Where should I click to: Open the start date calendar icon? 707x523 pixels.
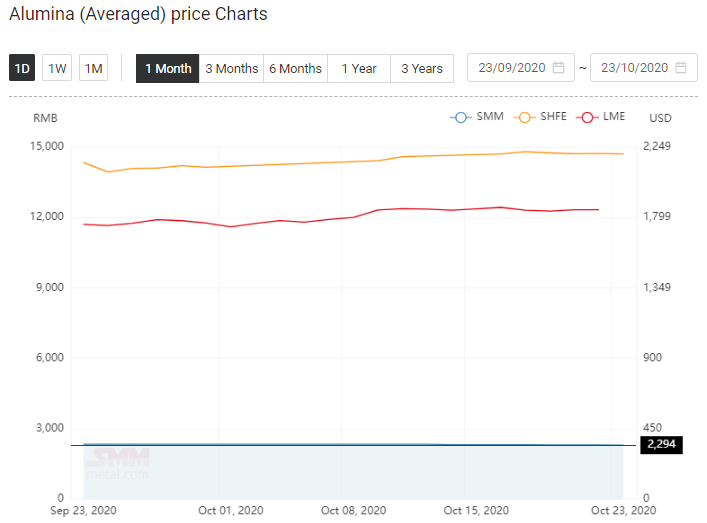click(x=558, y=68)
